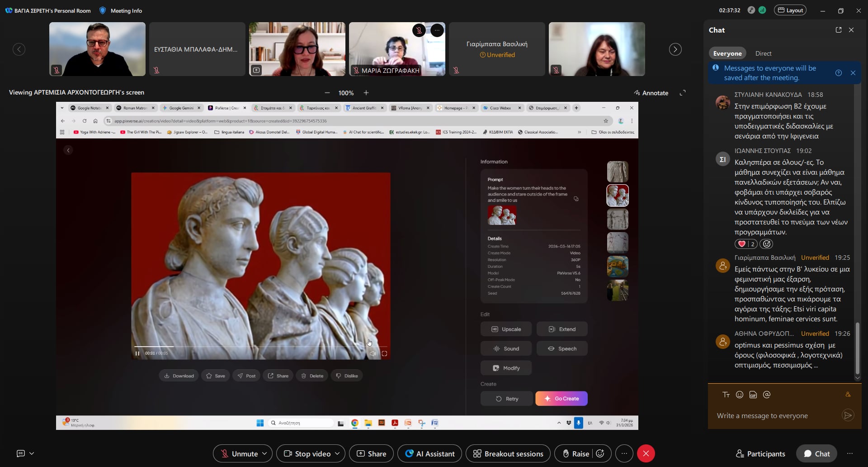The height and width of the screenshot is (467, 868).
Task: Switch to the Direct chat tab
Action: click(x=763, y=53)
